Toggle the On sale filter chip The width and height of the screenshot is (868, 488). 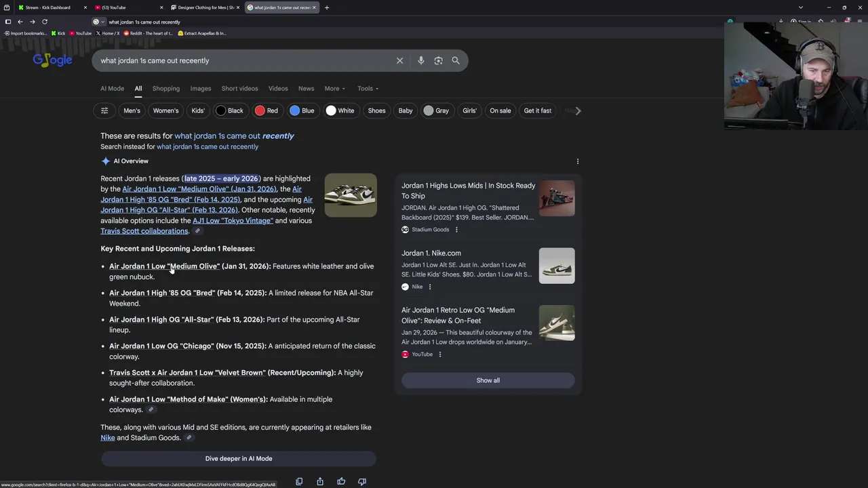[500, 110]
